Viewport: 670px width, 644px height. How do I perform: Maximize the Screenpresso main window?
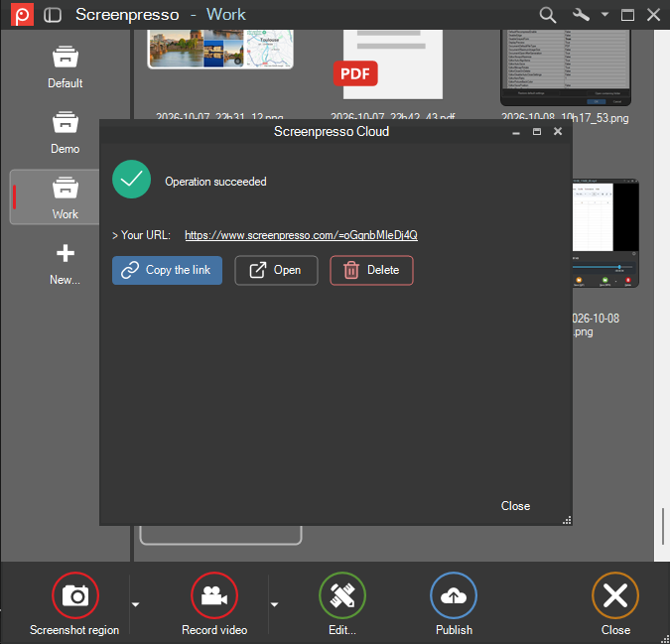coord(627,15)
